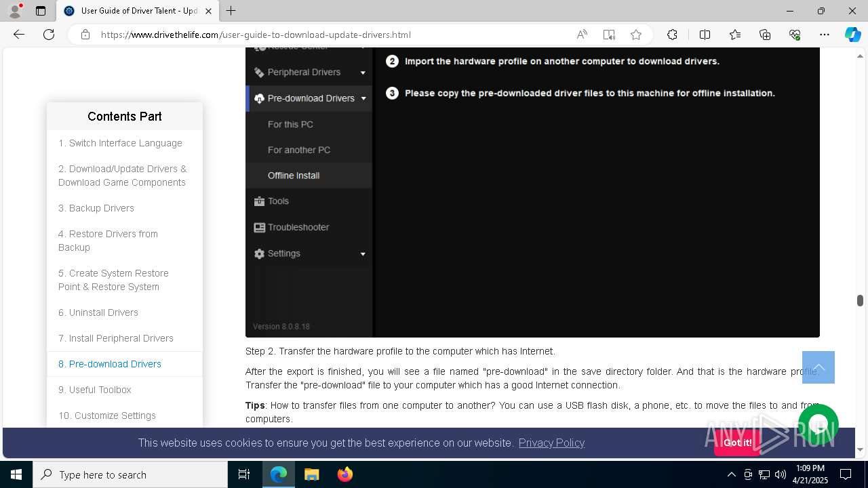The image size is (868, 488).
Task: Select For this PC submenu item
Action: coord(290,124)
